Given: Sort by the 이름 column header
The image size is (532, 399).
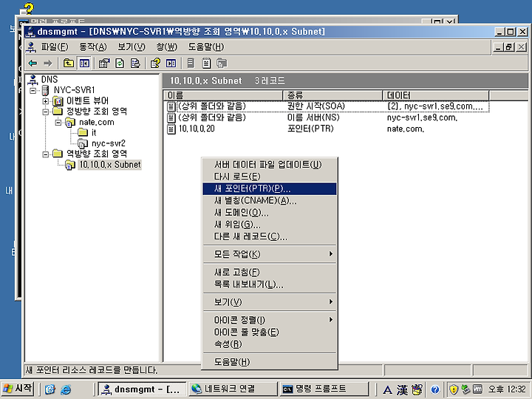Looking at the screenshot, I should [223, 95].
